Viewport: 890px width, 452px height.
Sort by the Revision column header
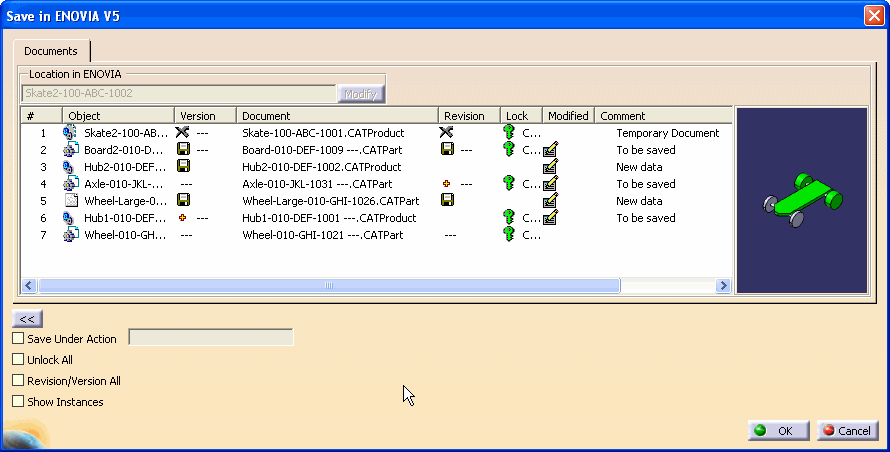pos(469,116)
